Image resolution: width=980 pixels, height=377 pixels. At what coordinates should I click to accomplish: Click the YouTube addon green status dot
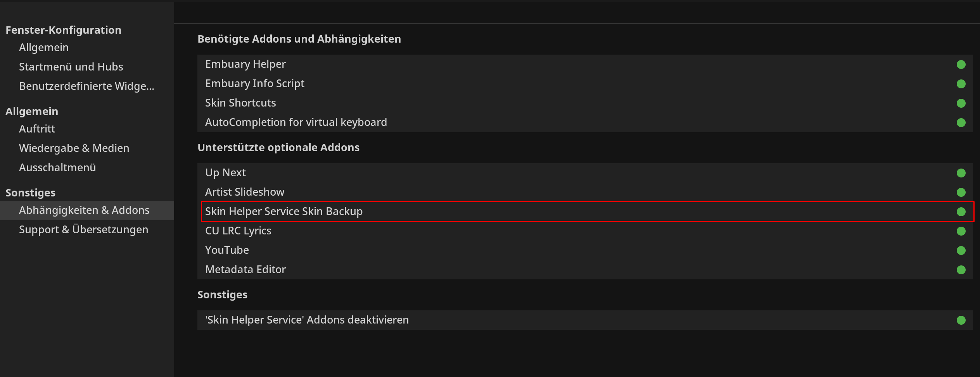961,250
